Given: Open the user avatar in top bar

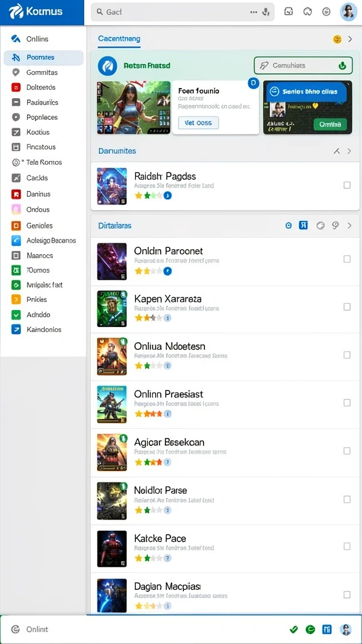Looking at the screenshot, I should click(x=348, y=12).
